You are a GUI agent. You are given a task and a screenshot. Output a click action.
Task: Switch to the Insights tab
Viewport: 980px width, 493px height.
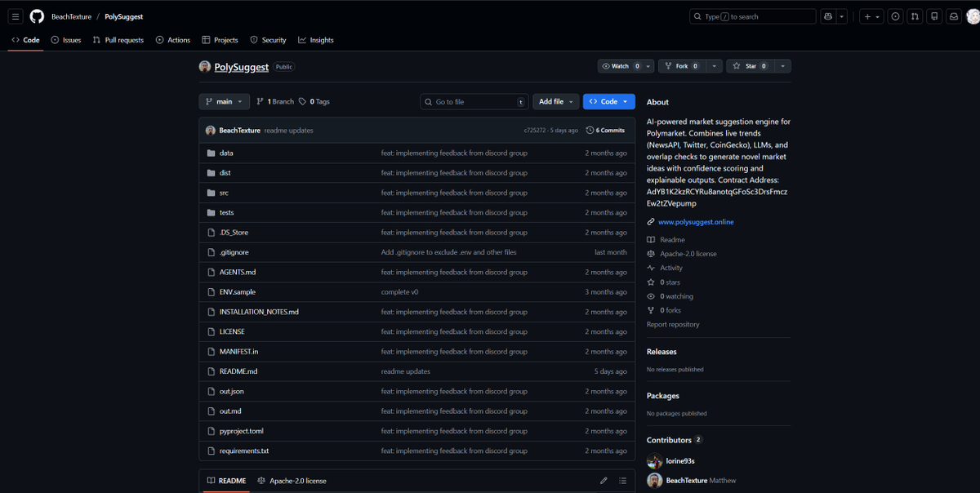[x=316, y=40]
